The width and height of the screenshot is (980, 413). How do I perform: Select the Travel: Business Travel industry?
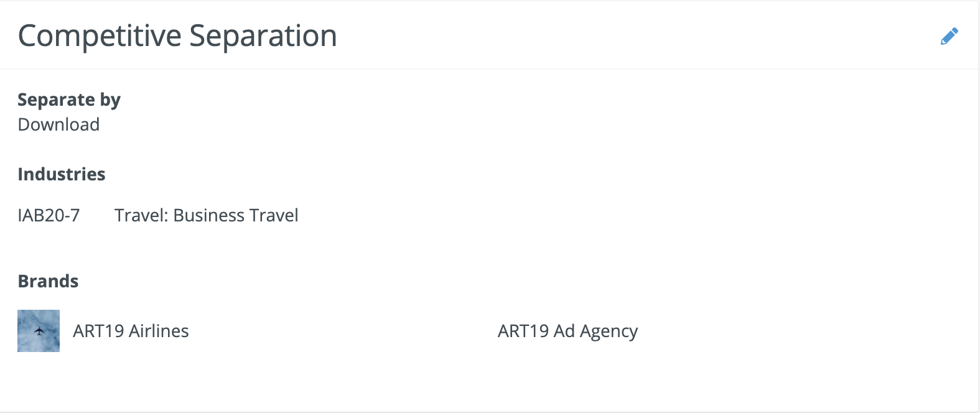click(x=206, y=215)
